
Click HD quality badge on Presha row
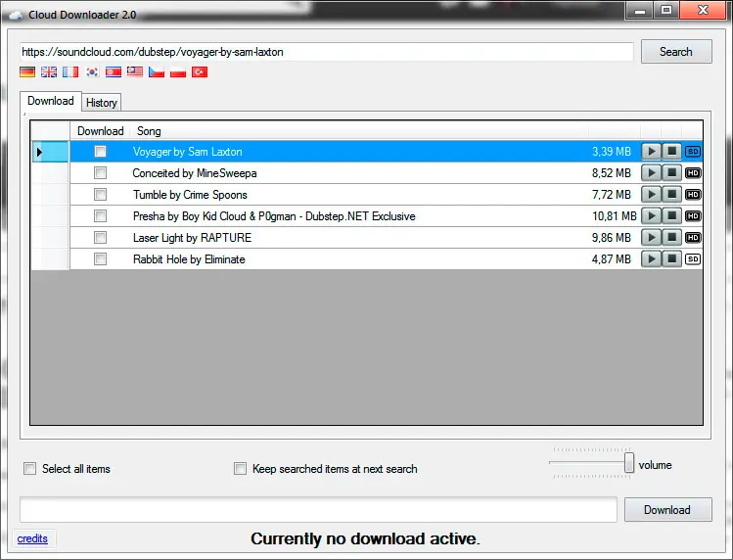click(x=693, y=215)
